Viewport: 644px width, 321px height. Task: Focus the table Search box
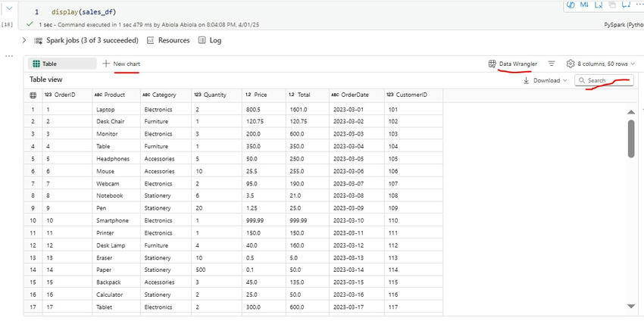coord(604,80)
